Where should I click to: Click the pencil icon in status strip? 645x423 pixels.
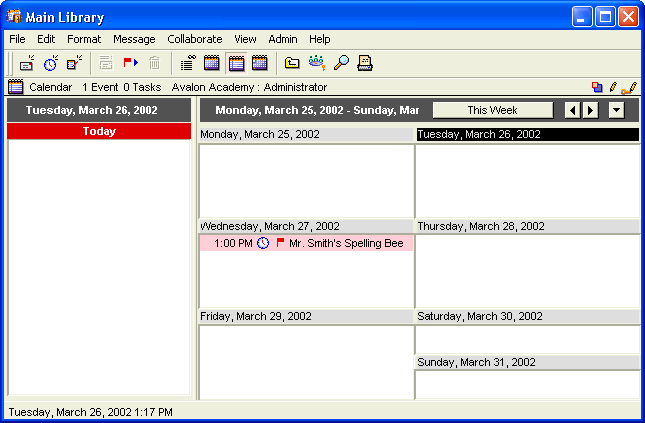pos(612,88)
